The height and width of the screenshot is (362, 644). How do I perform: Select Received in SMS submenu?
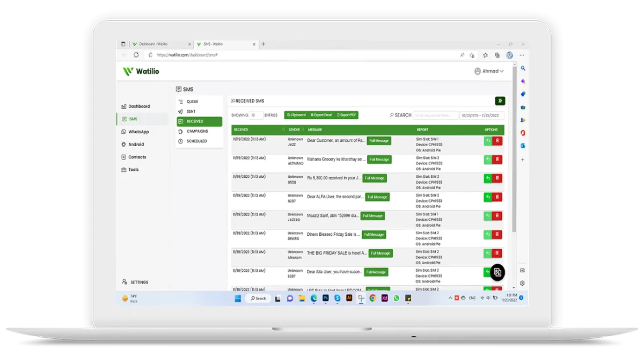point(199,121)
